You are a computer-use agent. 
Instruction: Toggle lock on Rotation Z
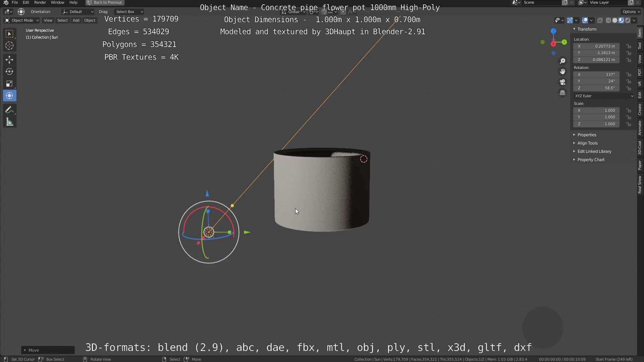[x=629, y=88]
